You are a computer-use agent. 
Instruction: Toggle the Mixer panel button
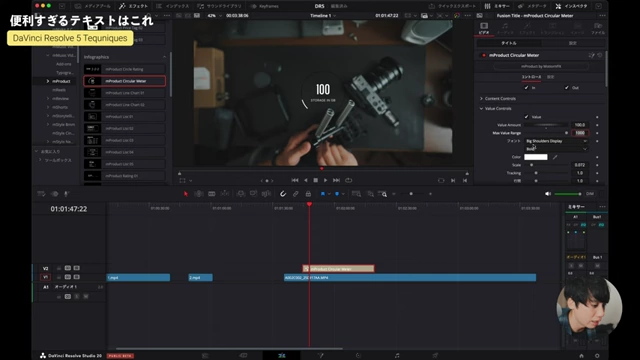497,6
